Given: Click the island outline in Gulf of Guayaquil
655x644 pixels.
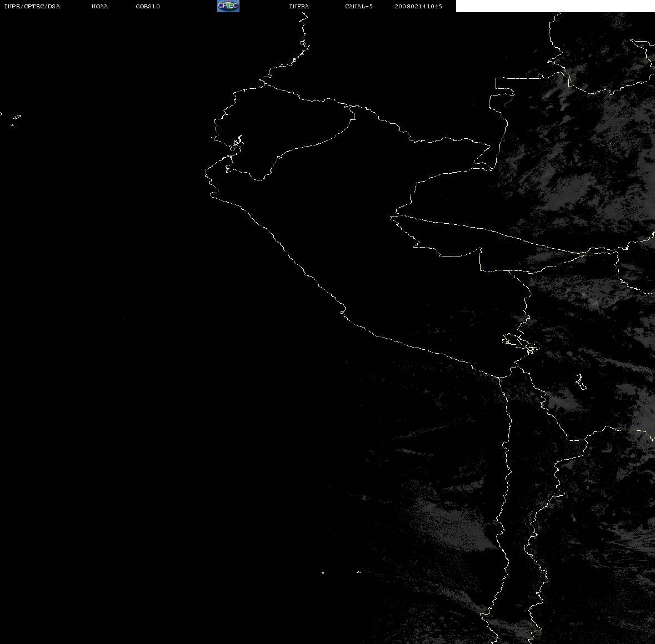Looking at the screenshot, I should coord(236,144).
